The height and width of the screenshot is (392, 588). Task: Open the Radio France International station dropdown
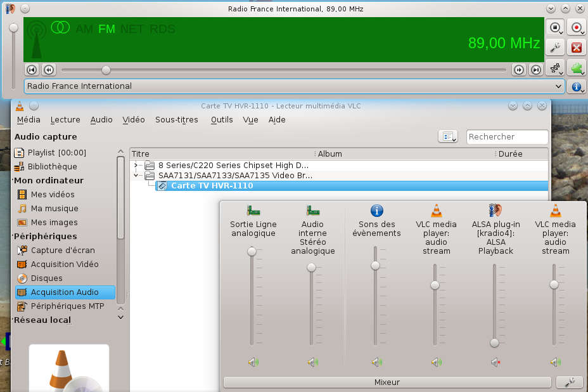click(x=295, y=86)
